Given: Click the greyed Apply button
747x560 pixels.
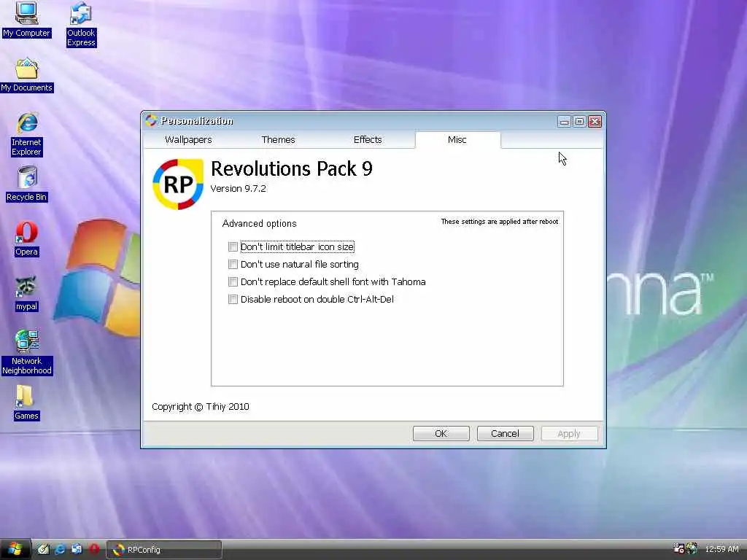Looking at the screenshot, I should coord(569,433).
